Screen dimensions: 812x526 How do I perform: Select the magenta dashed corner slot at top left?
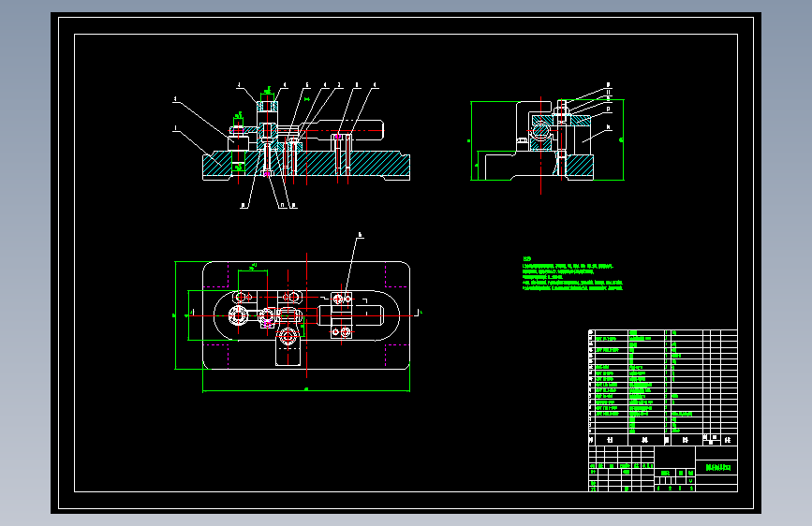click(x=217, y=275)
